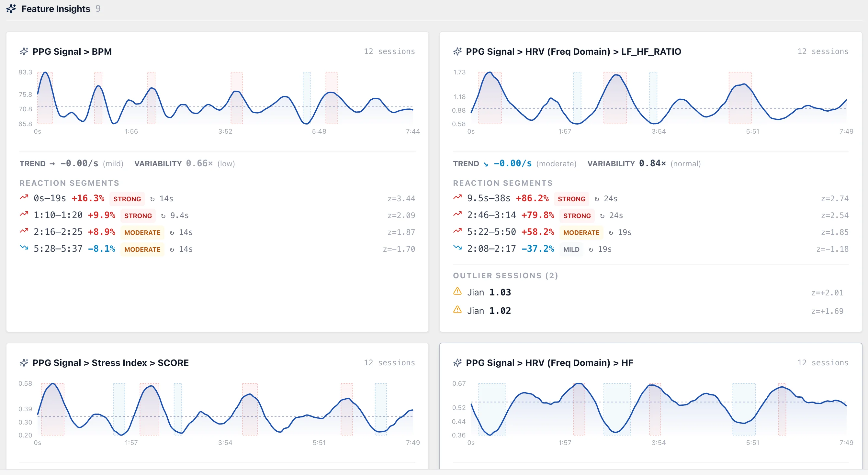Click the STRONG badge on the +9.9% segment
The image size is (868, 475).
[138, 216]
